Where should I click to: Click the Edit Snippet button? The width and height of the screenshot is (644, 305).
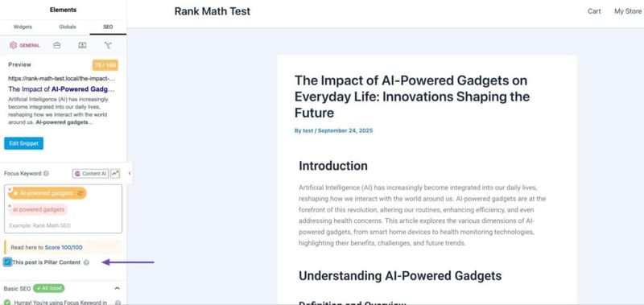[x=23, y=143]
